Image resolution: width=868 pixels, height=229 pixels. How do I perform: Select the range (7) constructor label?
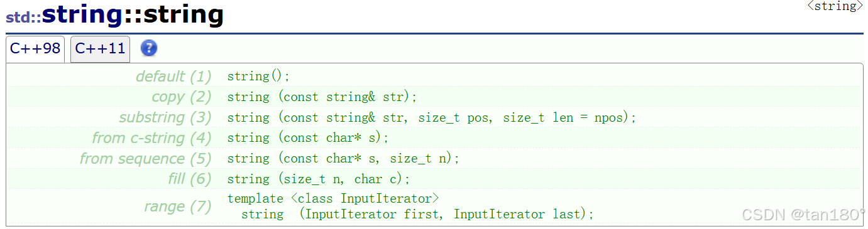(178, 206)
